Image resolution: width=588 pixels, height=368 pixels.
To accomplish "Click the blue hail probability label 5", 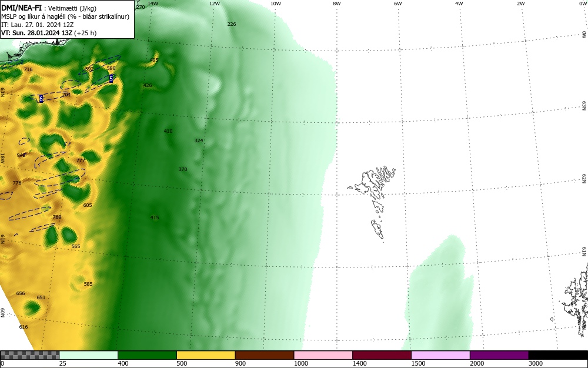I will (x=111, y=79).
